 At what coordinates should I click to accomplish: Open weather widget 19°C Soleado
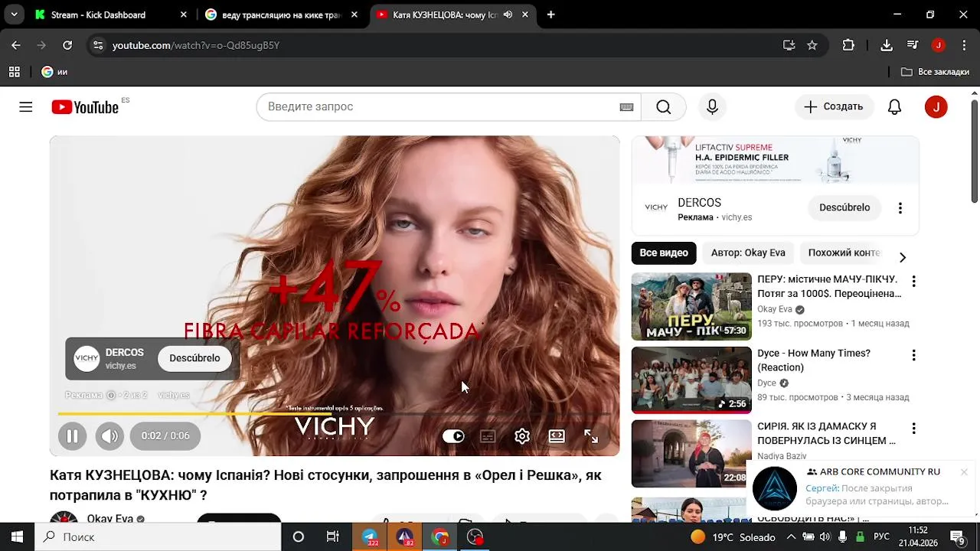coord(733,537)
